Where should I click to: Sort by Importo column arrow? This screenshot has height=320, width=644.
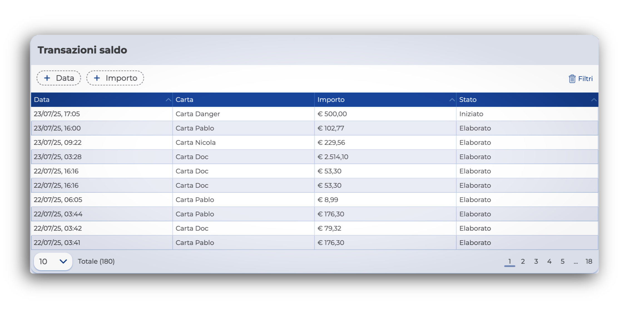click(x=452, y=100)
